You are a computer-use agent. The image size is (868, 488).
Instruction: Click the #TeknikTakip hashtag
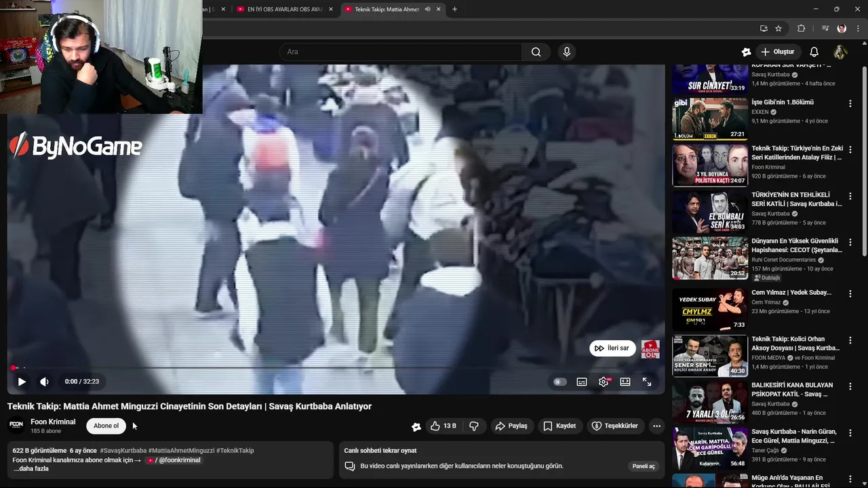235,450
